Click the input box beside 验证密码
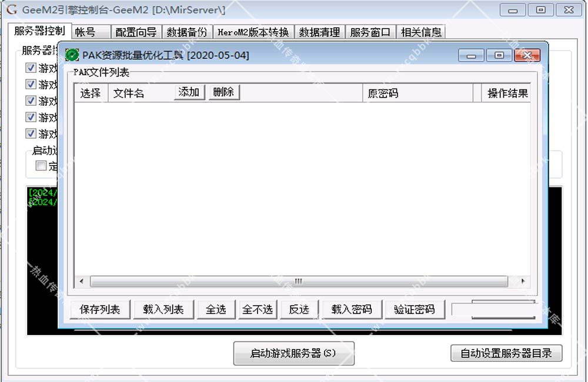588x382 pixels. click(x=493, y=310)
